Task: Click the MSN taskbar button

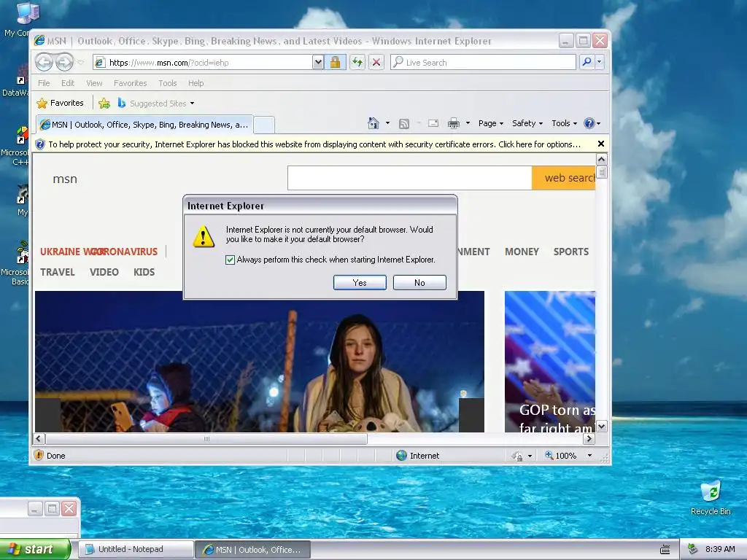Action: [x=253, y=550]
